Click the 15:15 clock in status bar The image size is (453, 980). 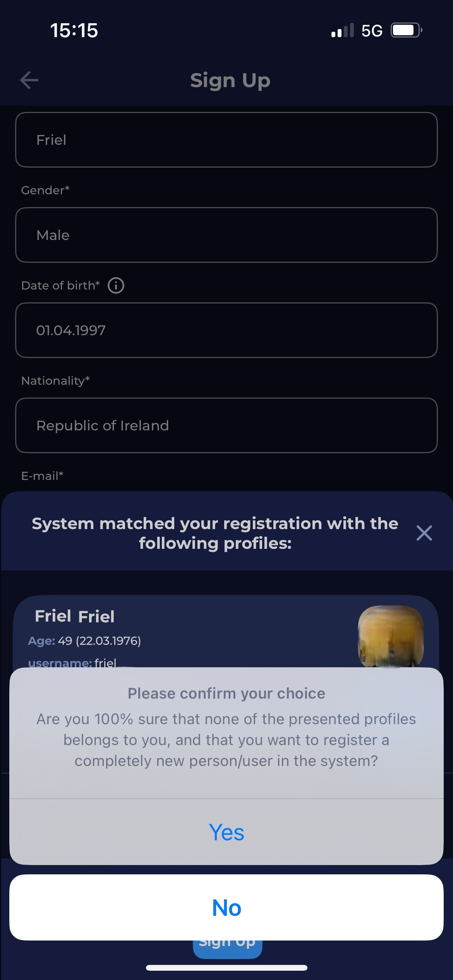[x=74, y=30]
